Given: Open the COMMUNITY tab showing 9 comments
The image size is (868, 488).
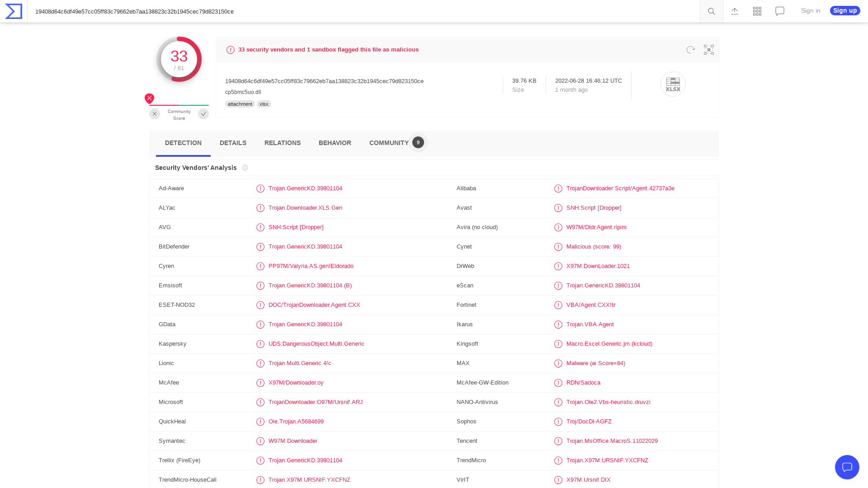Looking at the screenshot, I should pyautogui.click(x=389, y=143).
